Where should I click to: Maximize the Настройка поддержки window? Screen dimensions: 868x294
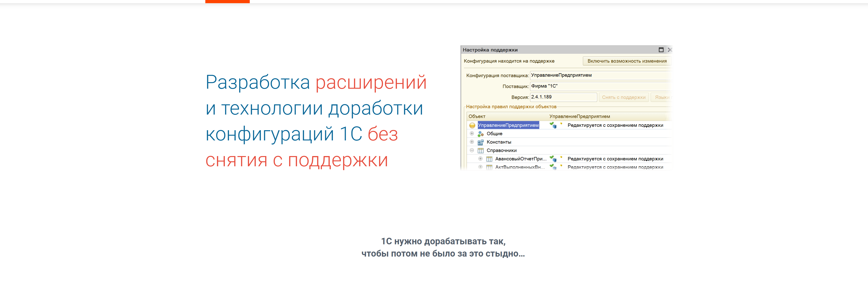tap(661, 50)
